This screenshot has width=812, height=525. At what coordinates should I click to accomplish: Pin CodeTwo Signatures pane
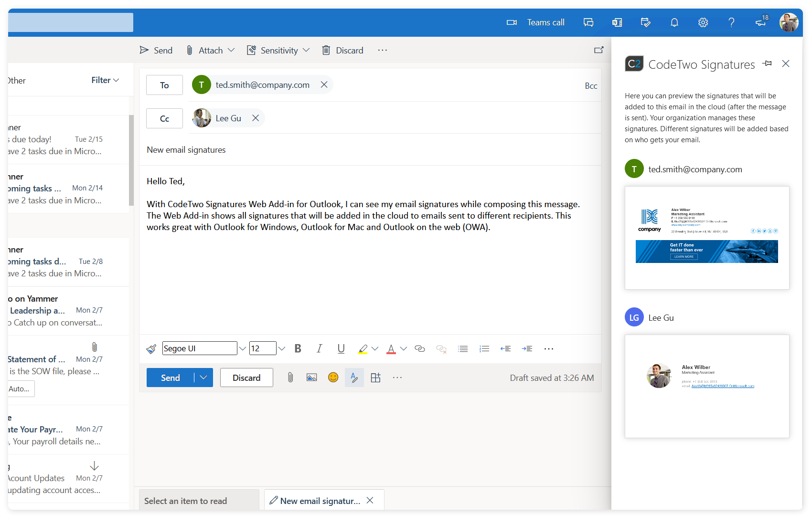768,63
